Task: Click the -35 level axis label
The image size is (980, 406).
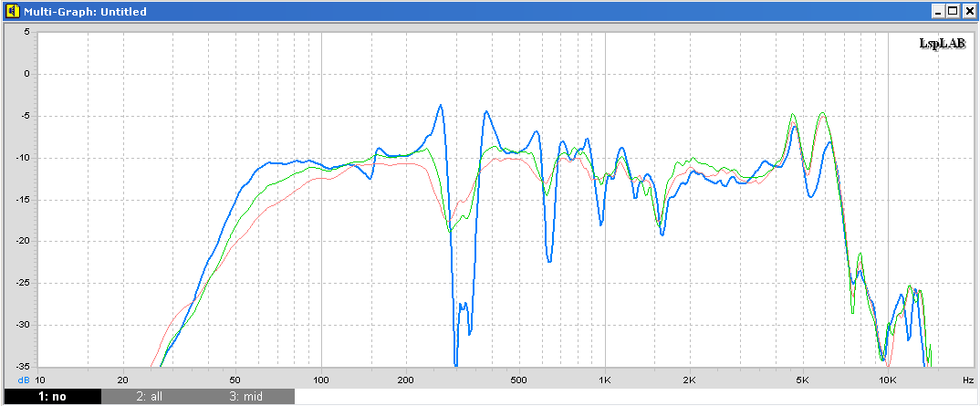Action: pyautogui.click(x=23, y=367)
